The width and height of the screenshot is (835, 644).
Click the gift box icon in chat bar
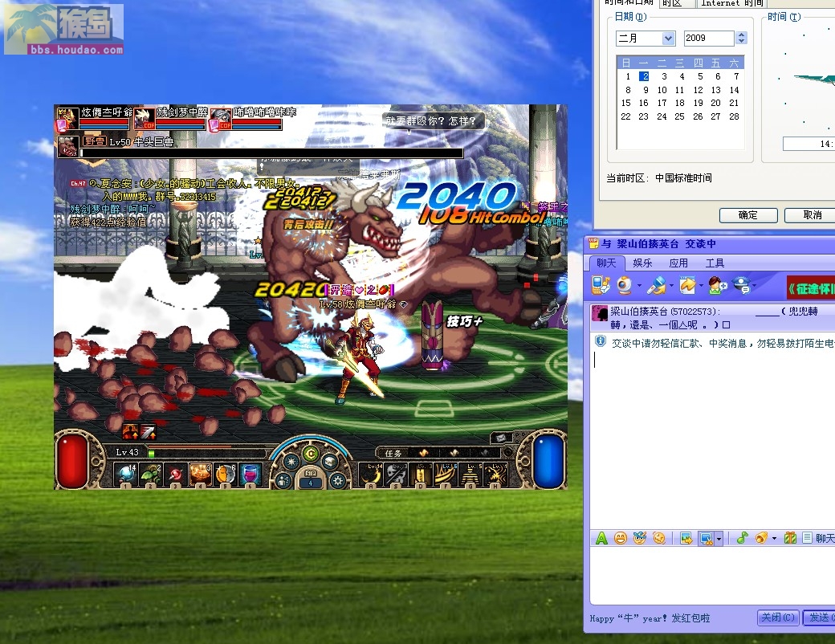[790, 538]
